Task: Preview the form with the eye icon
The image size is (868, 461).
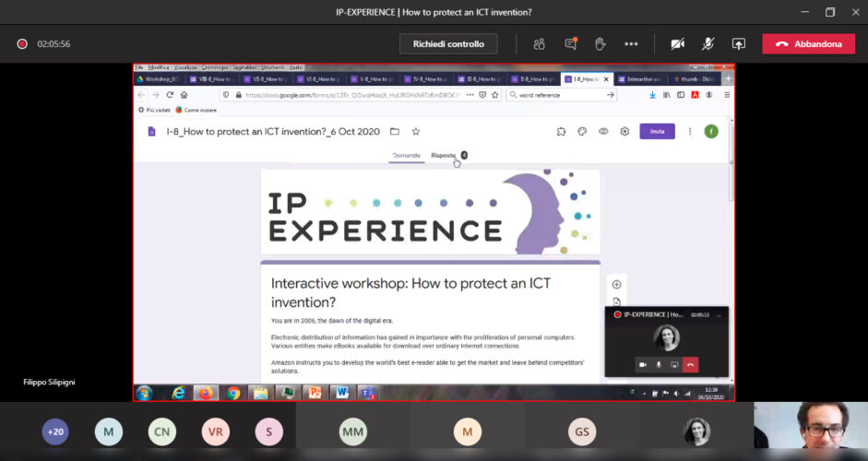Action: click(603, 132)
